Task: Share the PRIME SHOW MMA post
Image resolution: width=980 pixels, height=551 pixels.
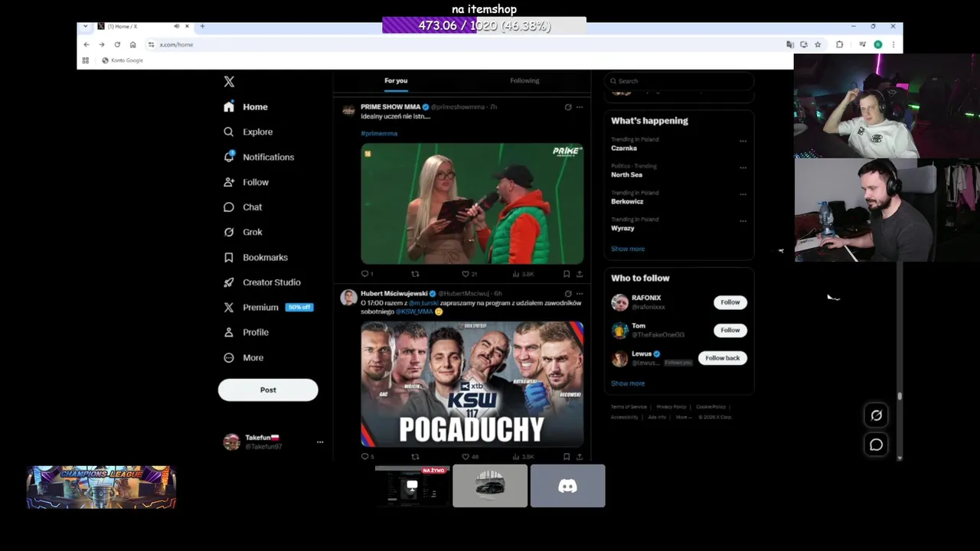Action: 579,273
